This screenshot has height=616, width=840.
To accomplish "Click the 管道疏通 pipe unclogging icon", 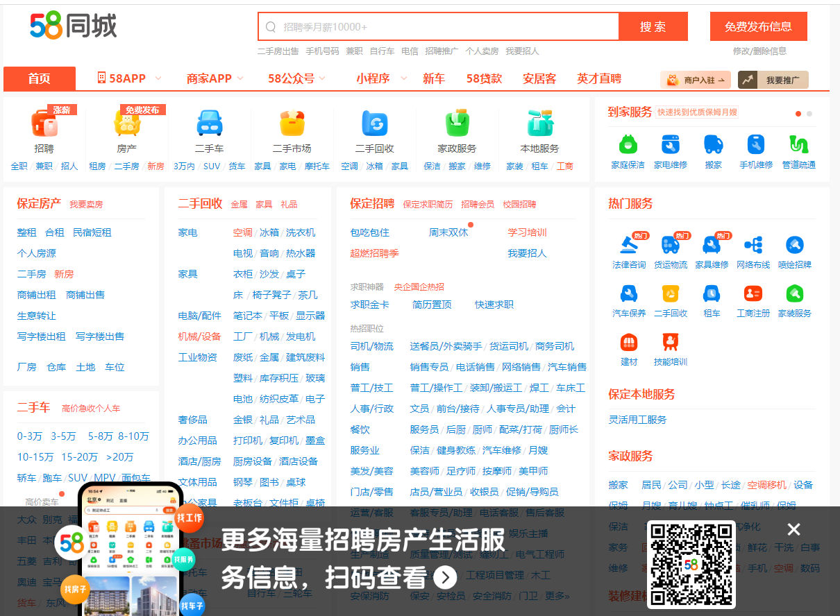I will pos(798,144).
